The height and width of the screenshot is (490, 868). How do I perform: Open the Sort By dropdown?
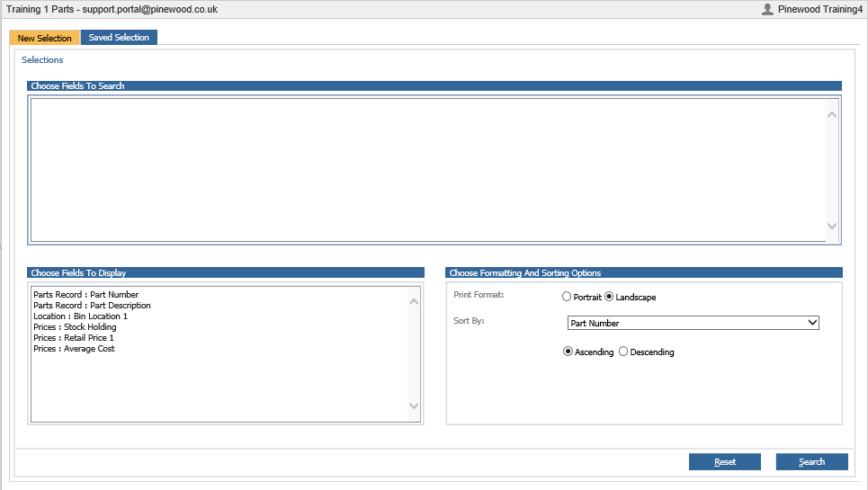pos(693,323)
